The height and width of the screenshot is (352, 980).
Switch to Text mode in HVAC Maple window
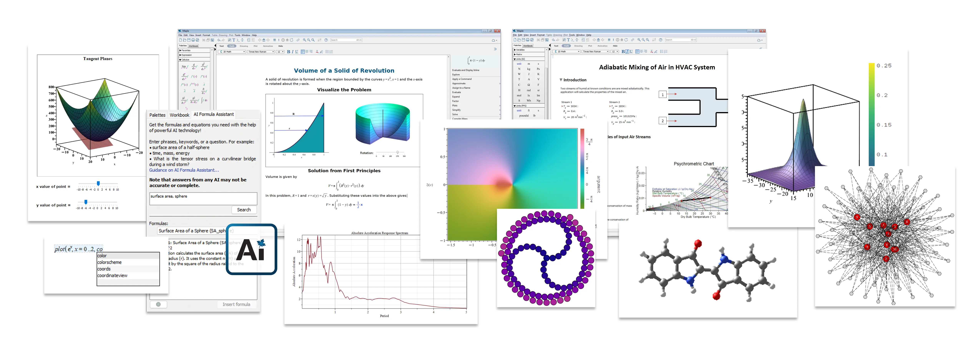[556, 46]
